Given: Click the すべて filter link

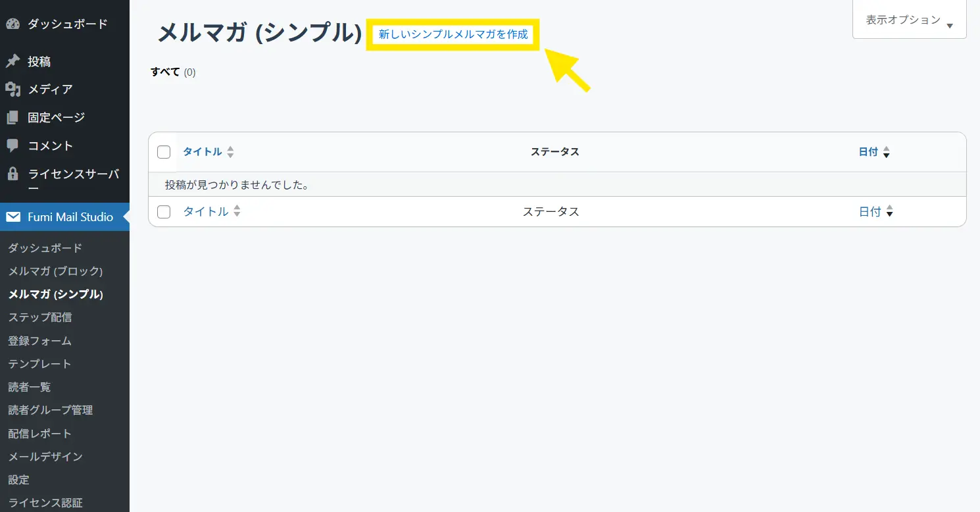Looking at the screenshot, I should (x=165, y=72).
